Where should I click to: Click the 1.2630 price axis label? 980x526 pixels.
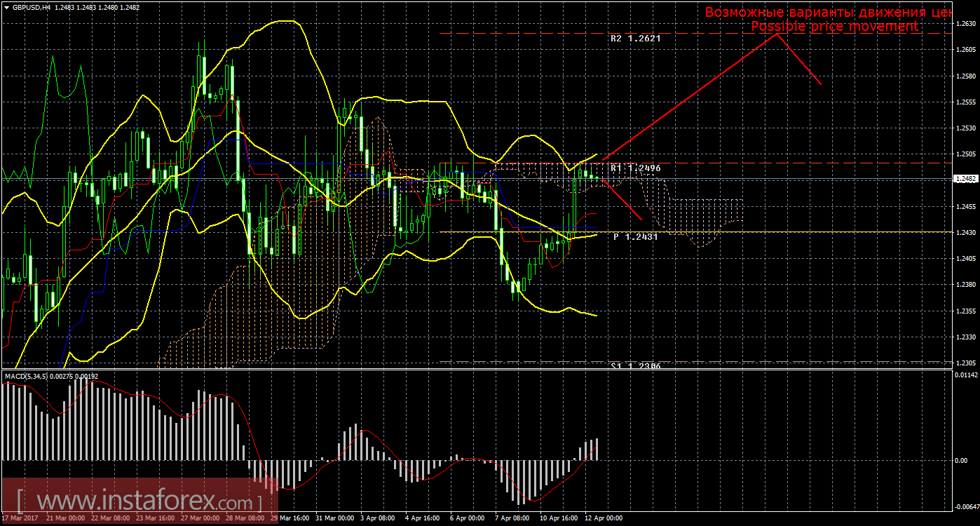(965, 24)
